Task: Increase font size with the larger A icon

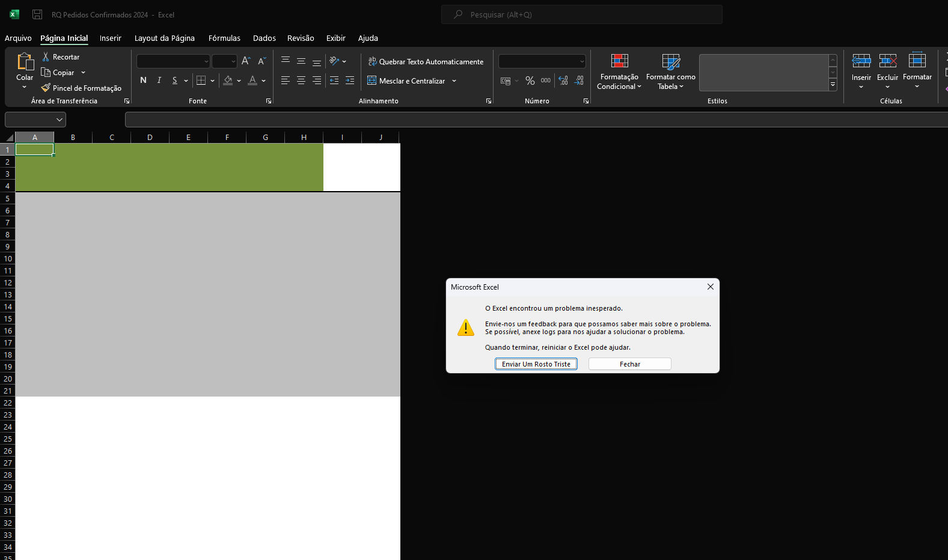Action: 246,61
